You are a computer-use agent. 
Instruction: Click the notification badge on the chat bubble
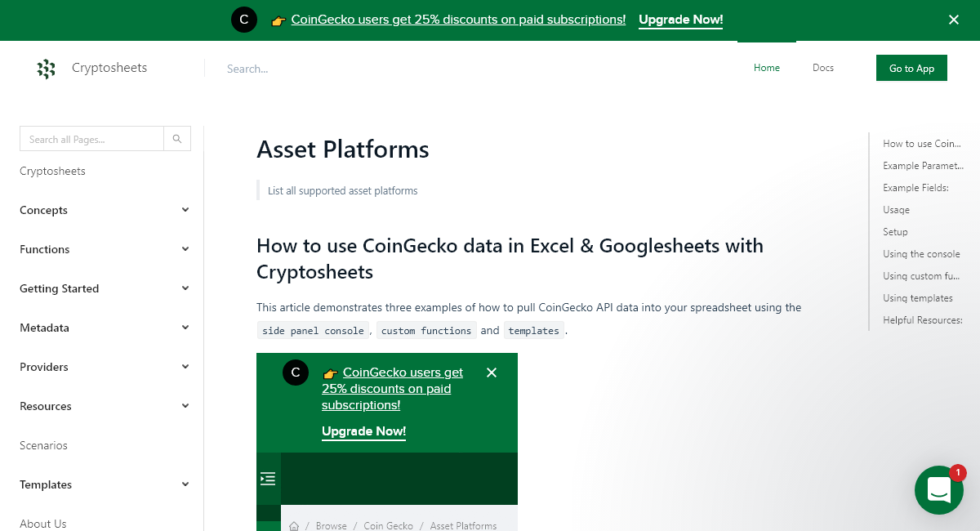pyautogui.click(x=957, y=472)
